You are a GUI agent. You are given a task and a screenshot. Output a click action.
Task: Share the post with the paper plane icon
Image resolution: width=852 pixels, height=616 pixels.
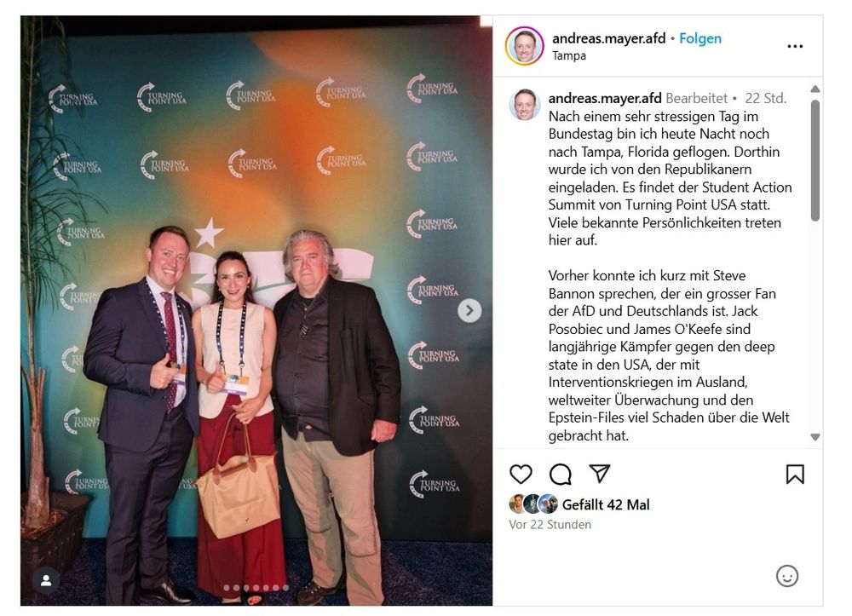600,474
